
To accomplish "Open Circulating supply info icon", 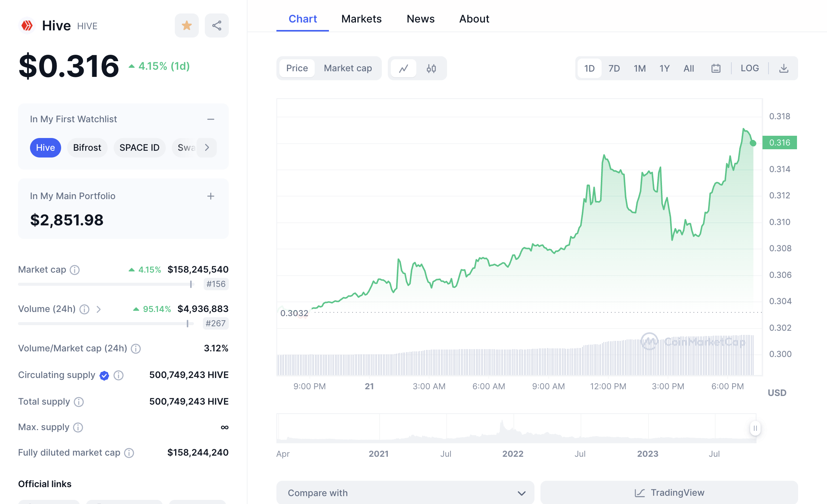I will (x=119, y=375).
